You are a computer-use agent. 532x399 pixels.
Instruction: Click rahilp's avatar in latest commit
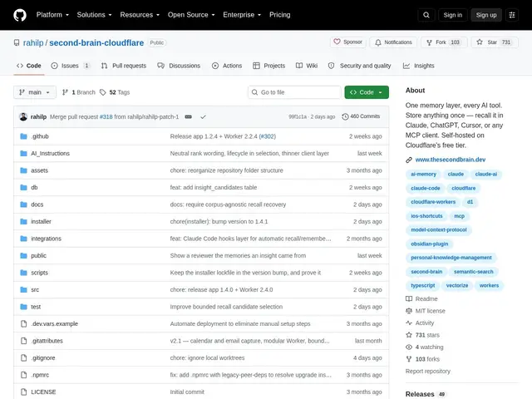pyautogui.click(x=23, y=116)
